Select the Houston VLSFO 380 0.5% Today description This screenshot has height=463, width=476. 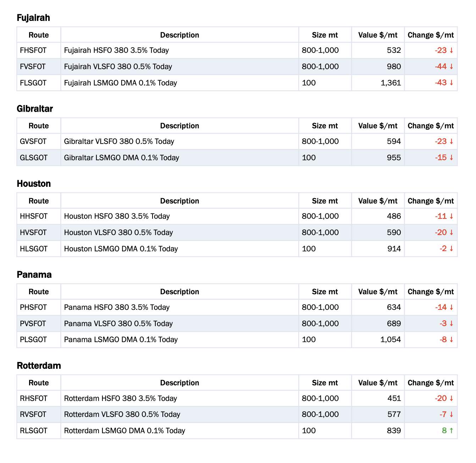pyautogui.click(x=118, y=233)
